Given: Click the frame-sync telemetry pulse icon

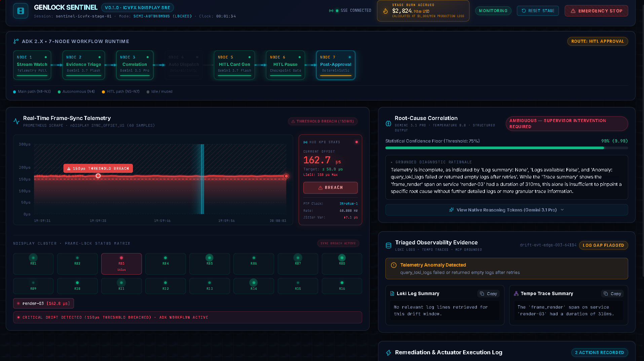Looking at the screenshot, I should click(16, 121).
